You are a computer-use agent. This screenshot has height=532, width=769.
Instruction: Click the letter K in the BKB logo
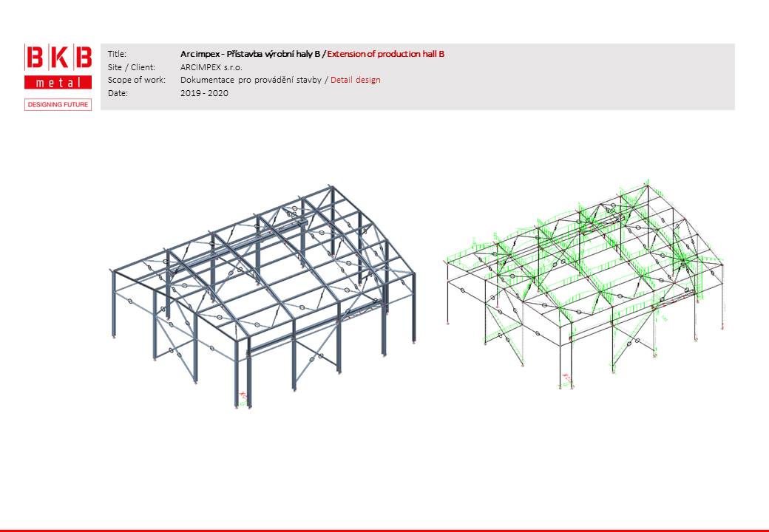coord(58,58)
